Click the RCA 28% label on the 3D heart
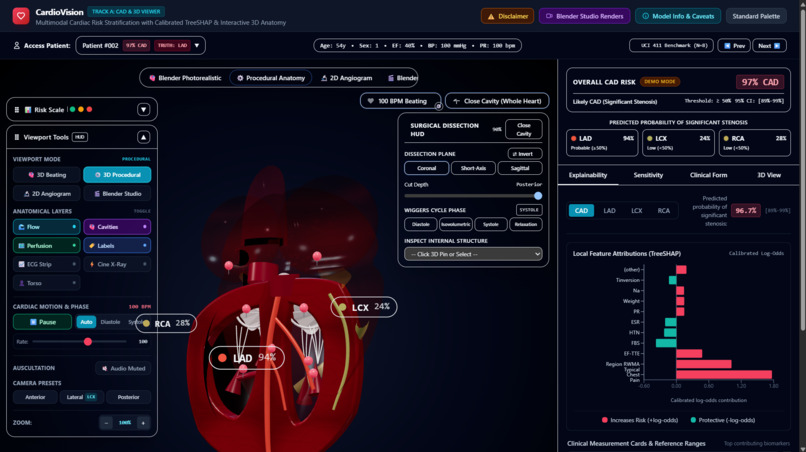 167,323
